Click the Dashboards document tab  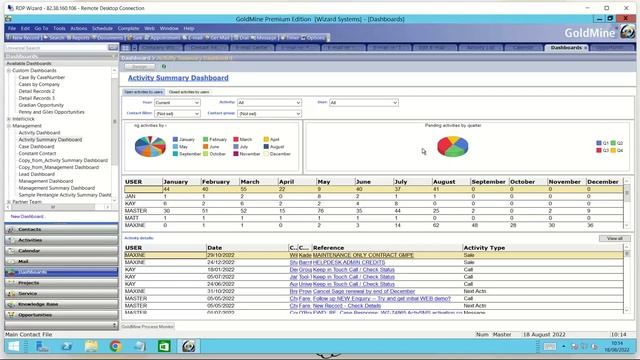click(566, 48)
